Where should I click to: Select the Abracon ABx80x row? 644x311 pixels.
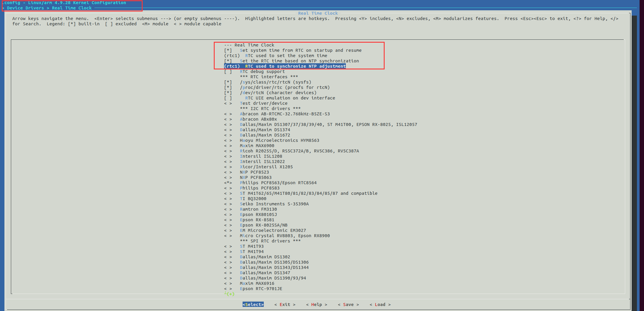(251, 119)
